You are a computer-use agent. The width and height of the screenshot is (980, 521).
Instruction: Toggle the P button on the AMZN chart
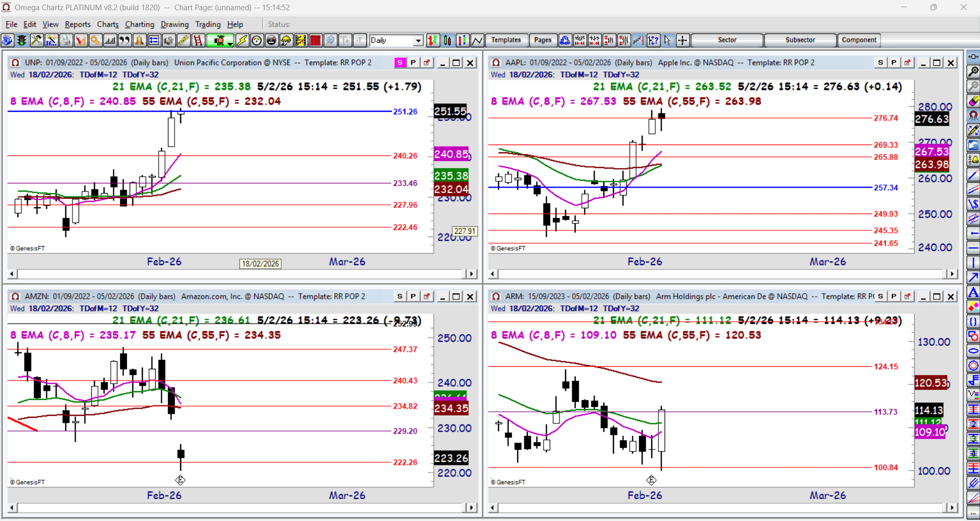point(413,297)
